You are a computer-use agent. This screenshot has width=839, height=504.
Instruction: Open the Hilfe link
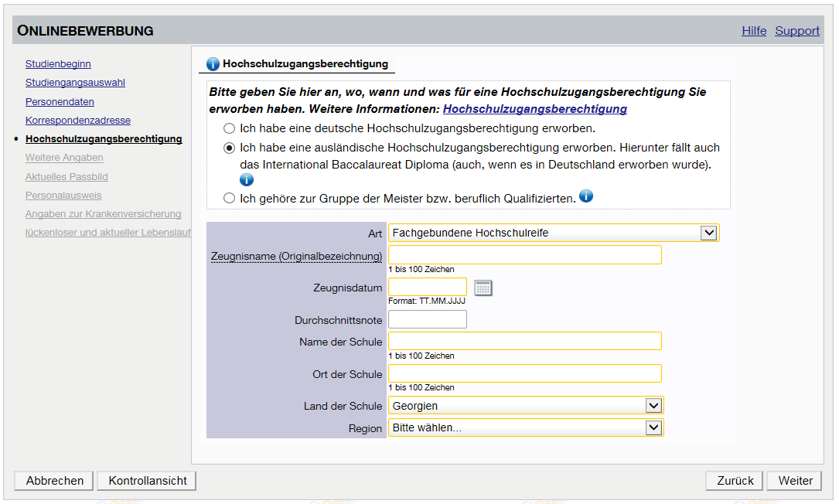pos(754,30)
